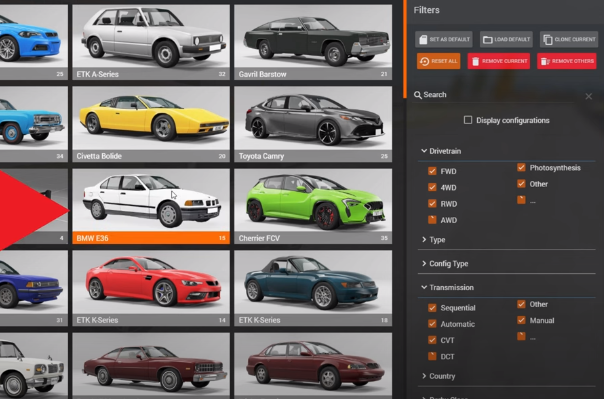Click the Remove Others button
The width and height of the screenshot is (604, 399).
click(567, 61)
